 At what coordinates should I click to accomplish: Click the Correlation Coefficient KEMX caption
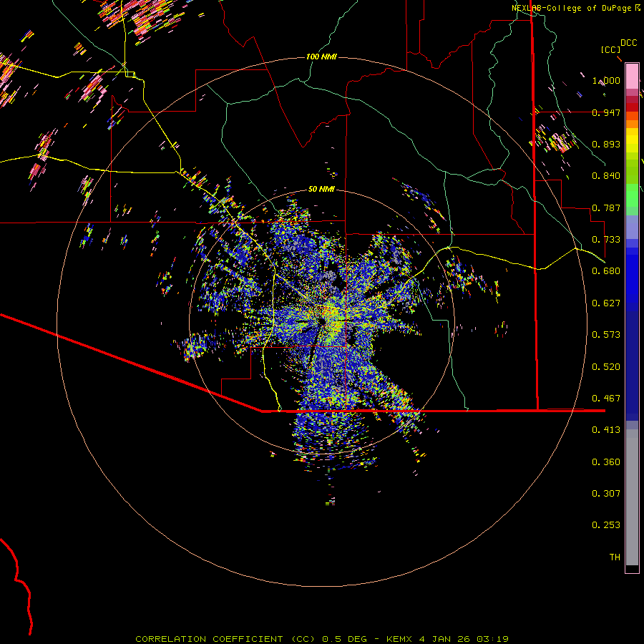point(322,639)
